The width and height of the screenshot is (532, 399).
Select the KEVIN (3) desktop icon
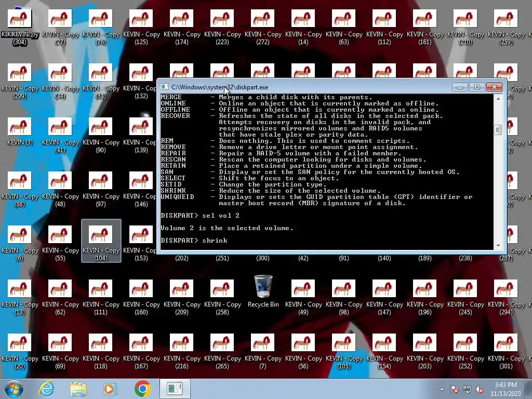click(x=20, y=131)
